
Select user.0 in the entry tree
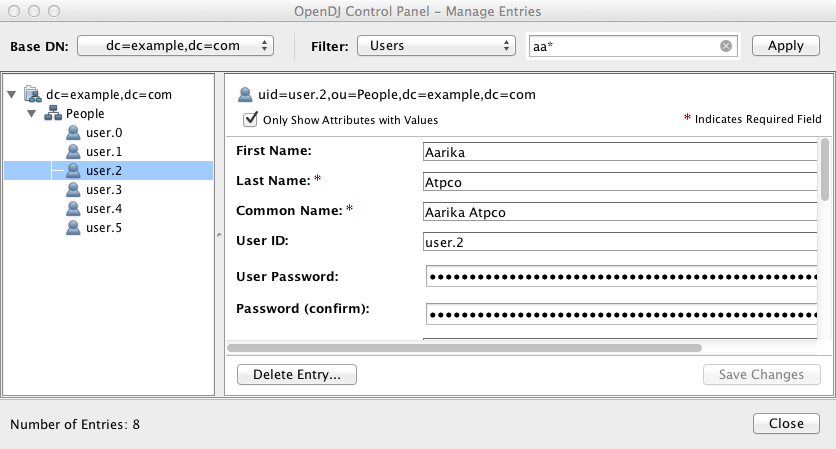coord(104,133)
